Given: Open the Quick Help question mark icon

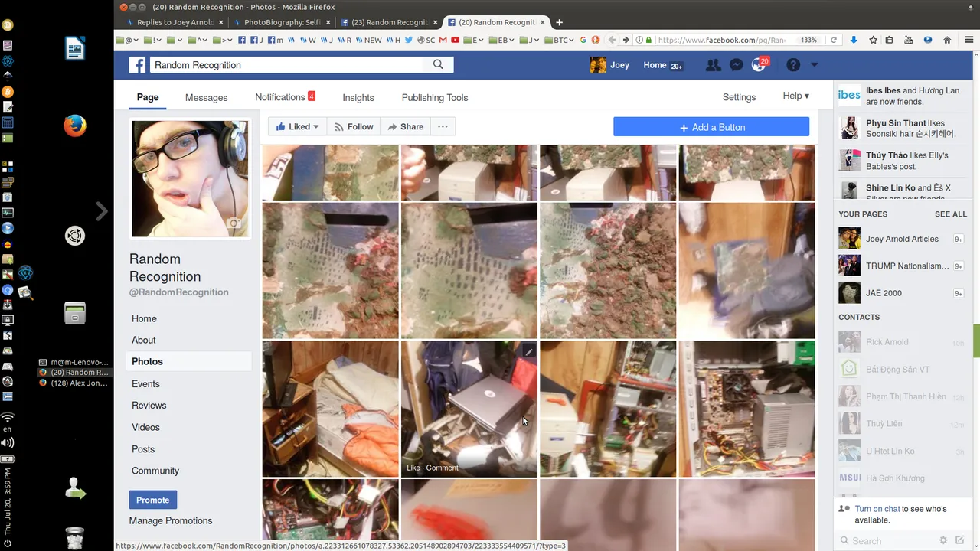Looking at the screenshot, I should pos(793,65).
